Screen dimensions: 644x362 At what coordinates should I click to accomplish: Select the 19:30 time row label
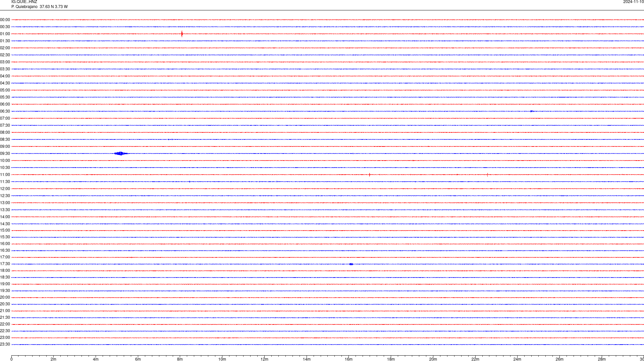[5, 291]
